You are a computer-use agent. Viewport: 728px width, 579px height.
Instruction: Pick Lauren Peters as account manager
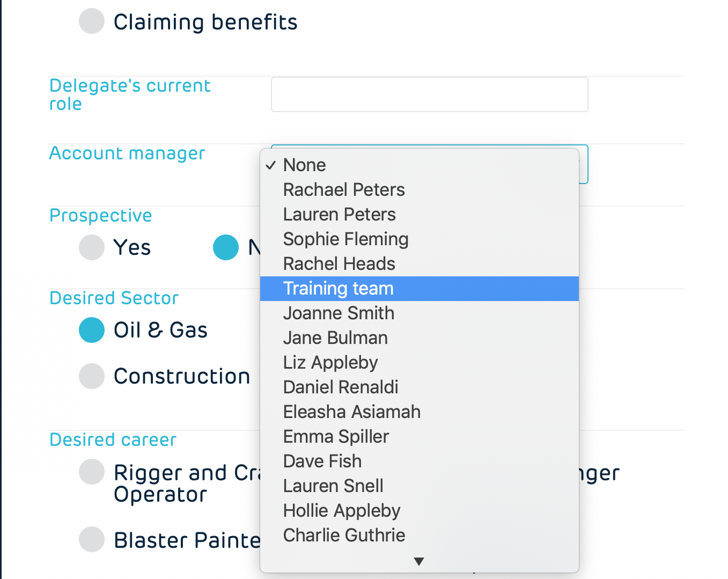[x=339, y=214]
